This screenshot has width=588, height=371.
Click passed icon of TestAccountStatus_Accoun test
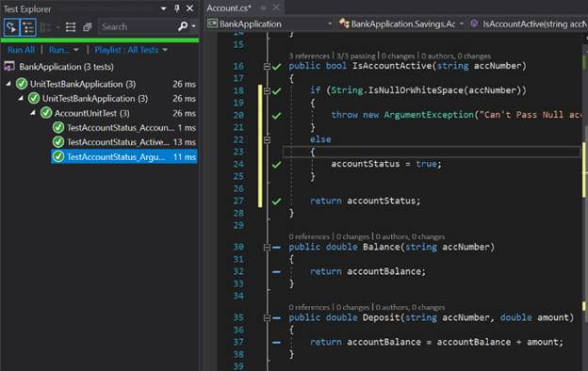point(58,127)
